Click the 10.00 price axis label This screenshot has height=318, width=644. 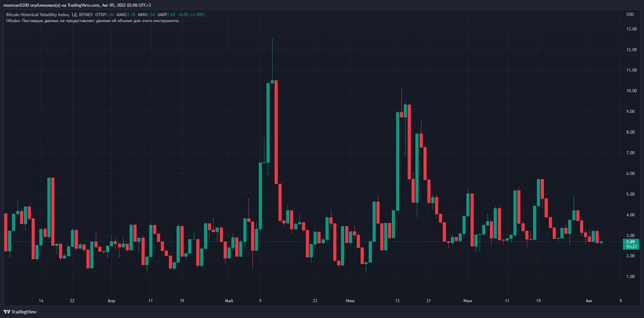click(631, 91)
